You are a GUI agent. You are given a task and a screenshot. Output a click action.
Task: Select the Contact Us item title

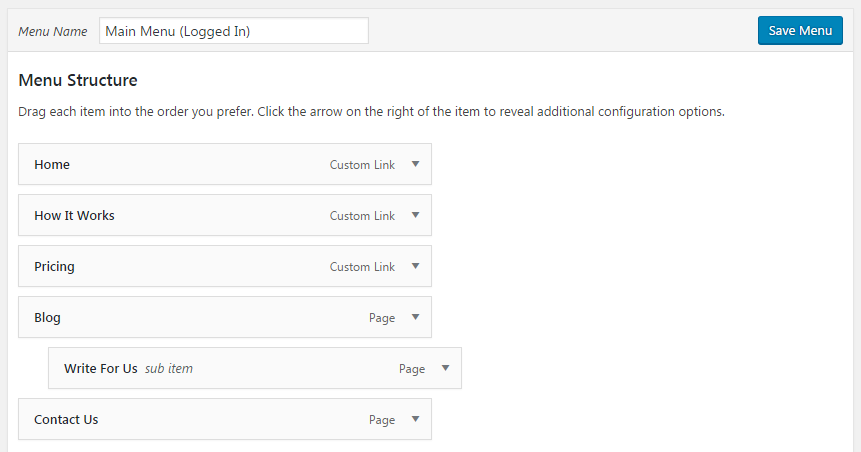pos(66,420)
